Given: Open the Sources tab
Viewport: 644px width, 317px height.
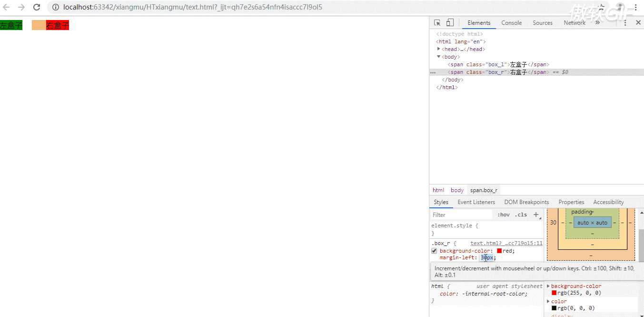Looking at the screenshot, I should click(x=543, y=23).
